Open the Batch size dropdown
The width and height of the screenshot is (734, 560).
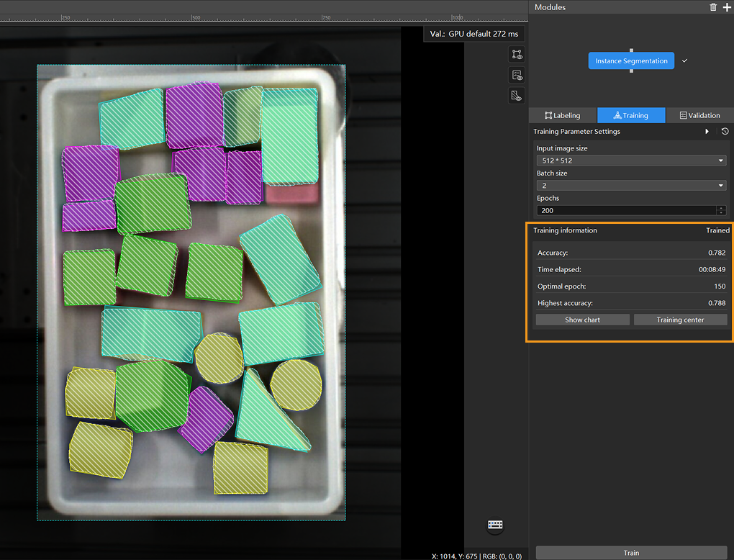[x=631, y=186]
